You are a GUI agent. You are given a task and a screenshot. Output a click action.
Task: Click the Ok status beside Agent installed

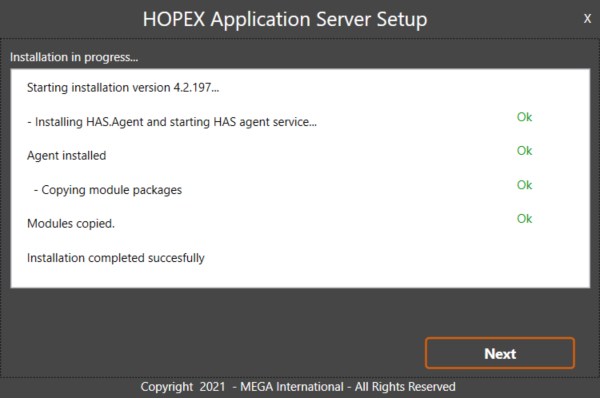524,151
